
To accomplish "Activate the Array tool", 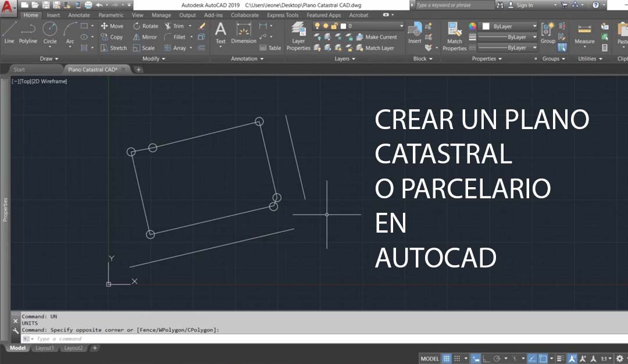I will pos(176,48).
